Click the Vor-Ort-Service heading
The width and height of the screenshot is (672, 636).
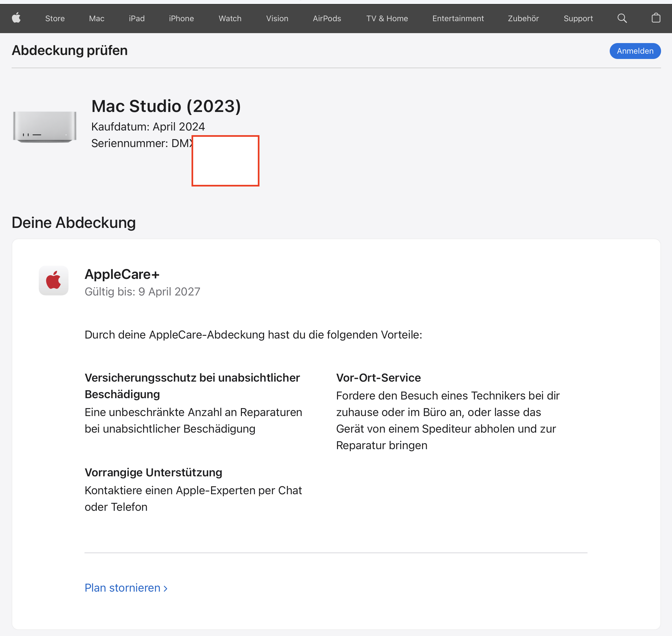pos(378,378)
